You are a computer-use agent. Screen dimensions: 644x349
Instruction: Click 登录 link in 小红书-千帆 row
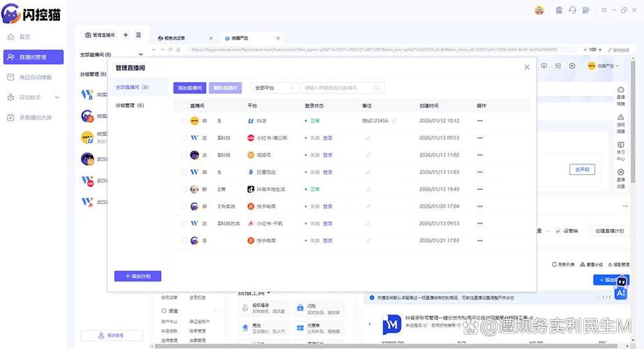(x=328, y=223)
